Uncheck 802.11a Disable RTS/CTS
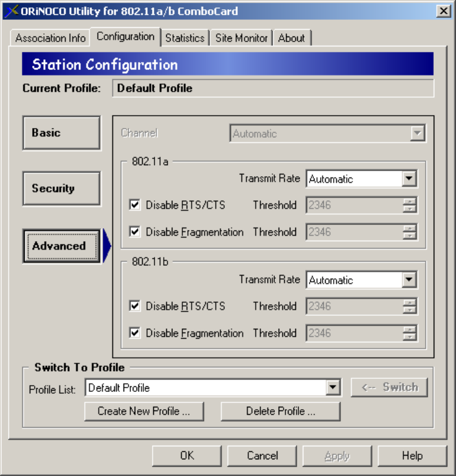This screenshot has height=476, width=456. (x=135, y=205)
